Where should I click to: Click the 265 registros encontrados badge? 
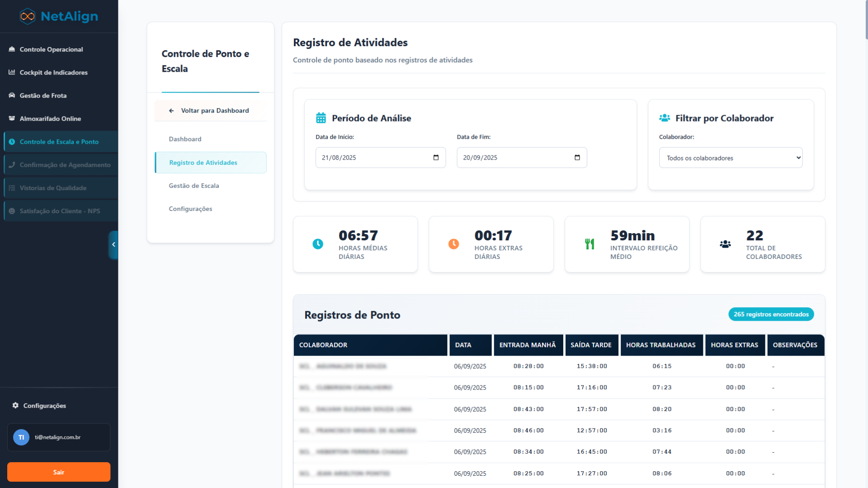[x=771, y=314]
